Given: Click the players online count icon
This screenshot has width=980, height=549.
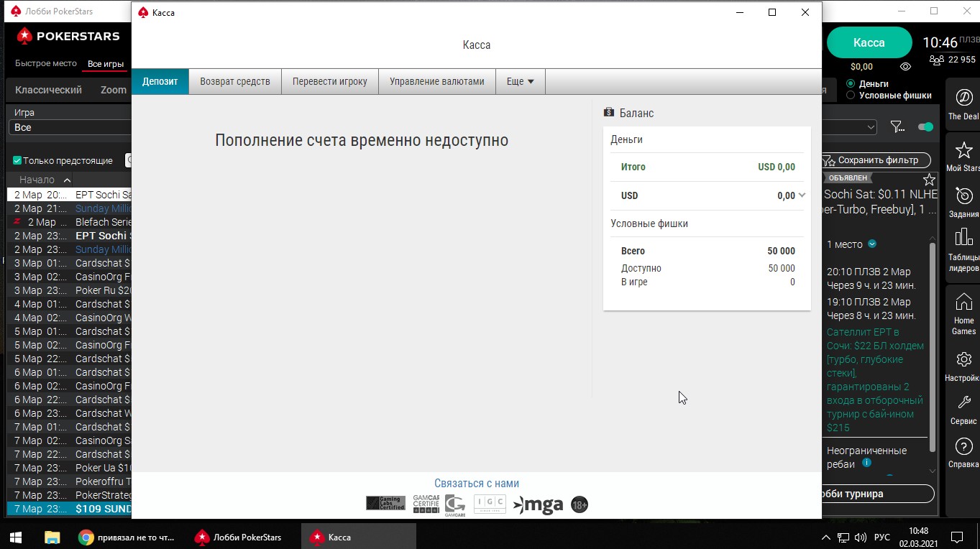Looking at the screenshot, I should pos(936,60).
